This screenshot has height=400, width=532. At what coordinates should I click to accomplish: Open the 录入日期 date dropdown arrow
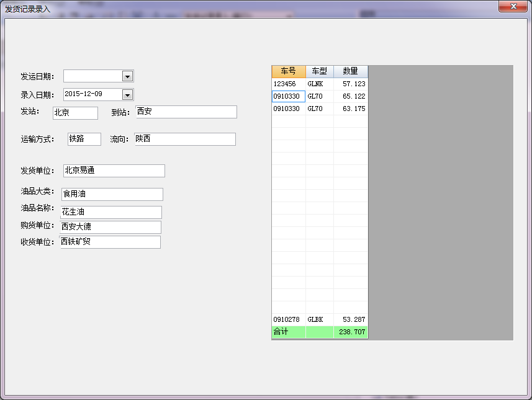pos(128,95)
